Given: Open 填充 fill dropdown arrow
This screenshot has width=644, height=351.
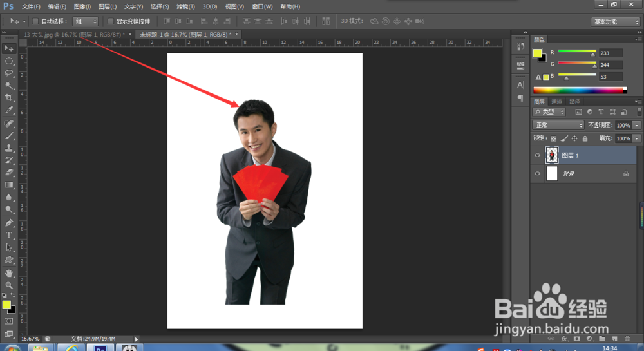Looking at the screenshot, I should [x=637, y=138].
